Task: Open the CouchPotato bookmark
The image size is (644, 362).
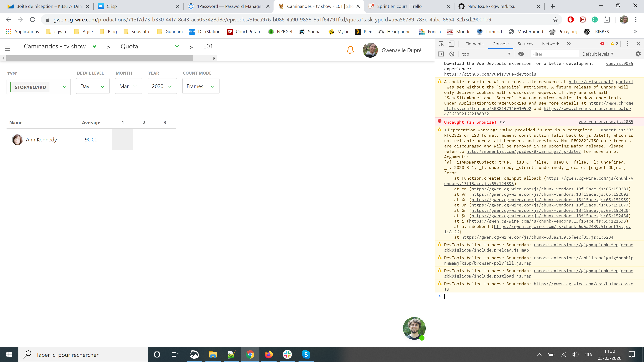Action: [244, 32]
